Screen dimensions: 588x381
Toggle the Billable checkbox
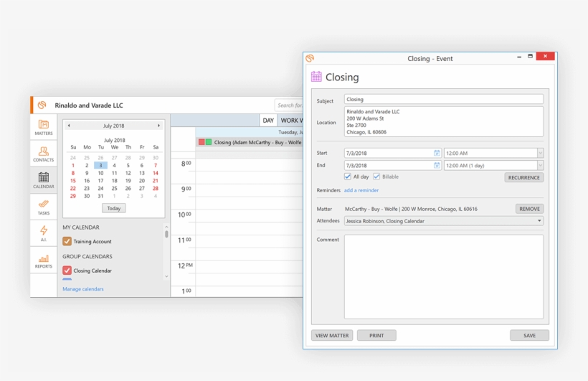click(376, 177)
